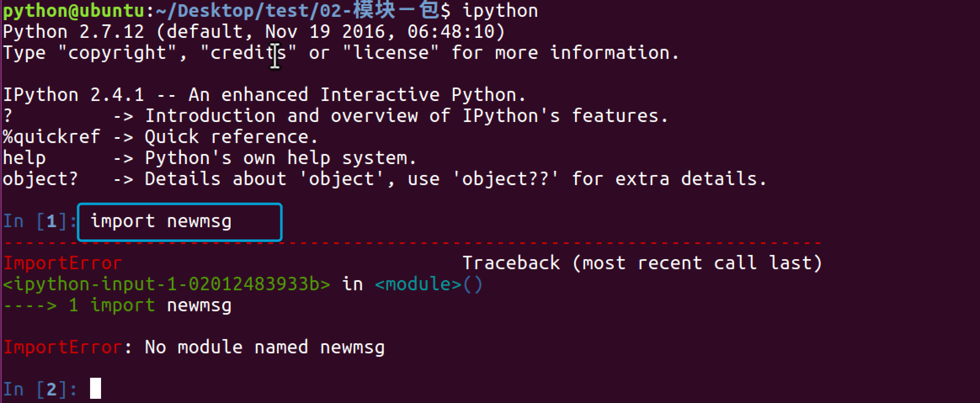Click the quoted word "license"
This screenshot has width=980, height=403.
pos(391,53)
